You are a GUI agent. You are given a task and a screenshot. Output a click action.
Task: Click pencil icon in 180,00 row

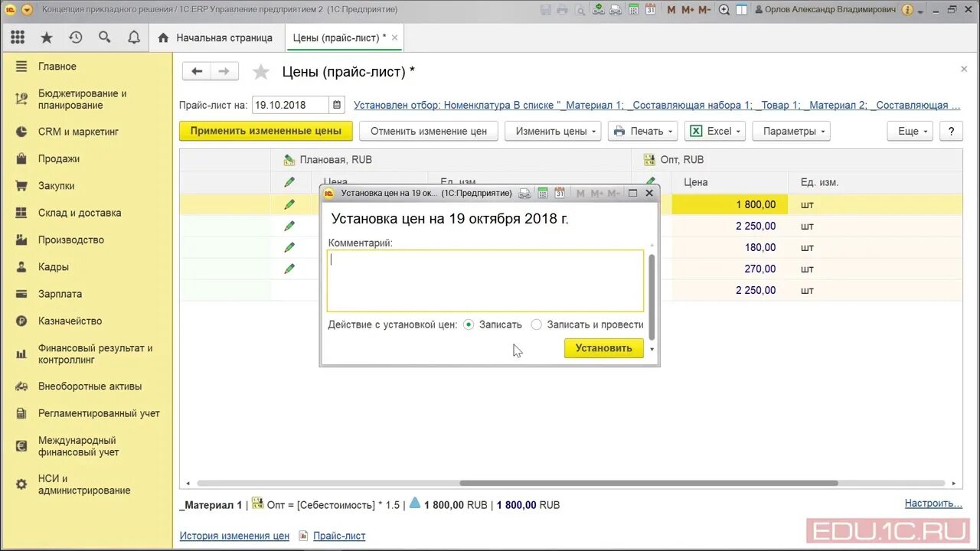tap(289, 247)
